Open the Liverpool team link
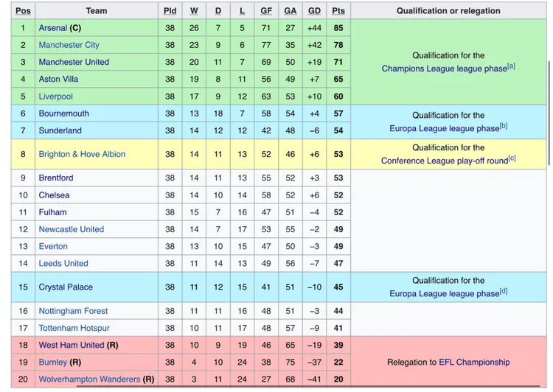This screenshot has width=553, height=392. coord(56,97)
